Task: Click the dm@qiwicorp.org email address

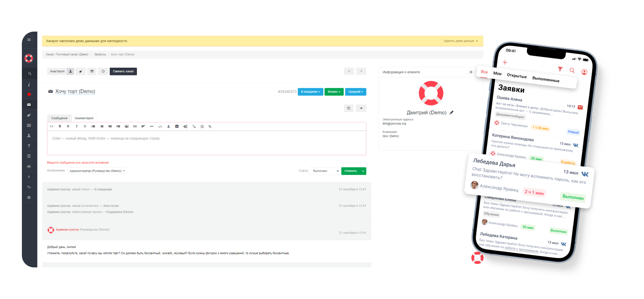Action: 394,124
